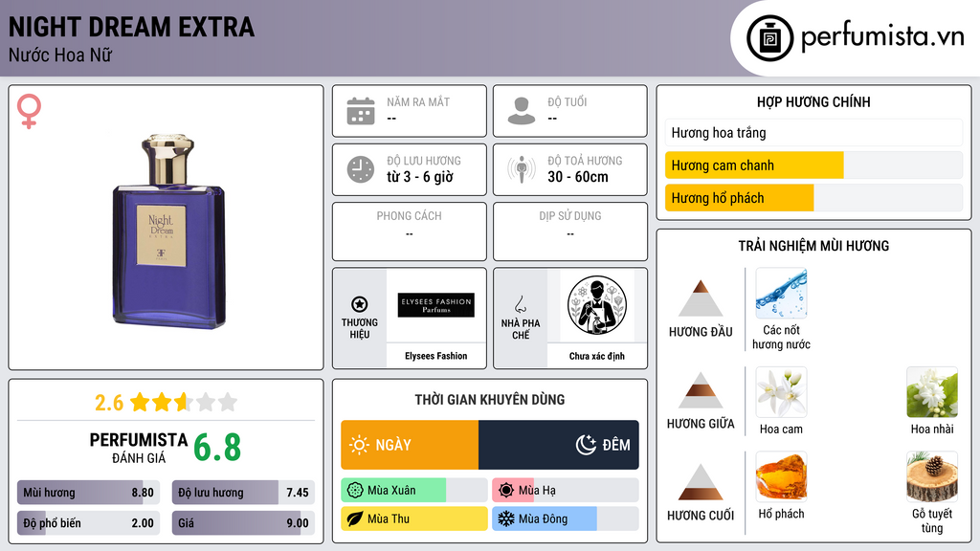This screenshot has width=980, height=551.
Task: Click the 30 - 60cm sillage value
Action: (578, 177)
